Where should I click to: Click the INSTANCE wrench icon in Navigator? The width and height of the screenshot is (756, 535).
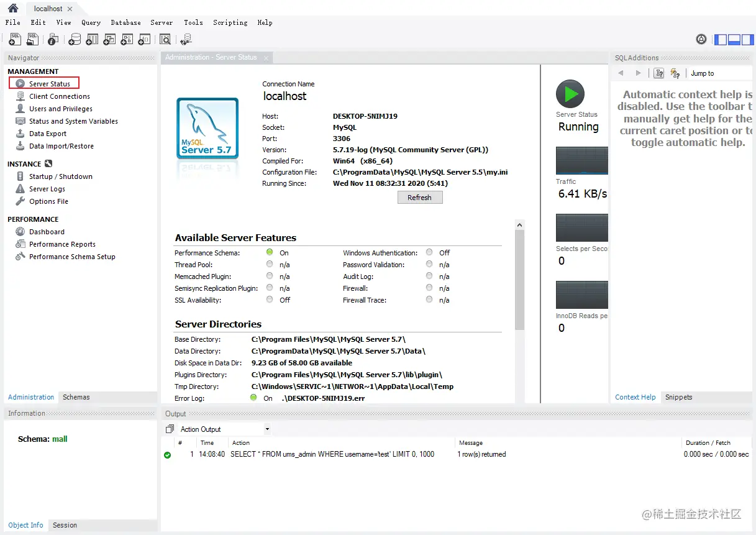pos(48,164)
